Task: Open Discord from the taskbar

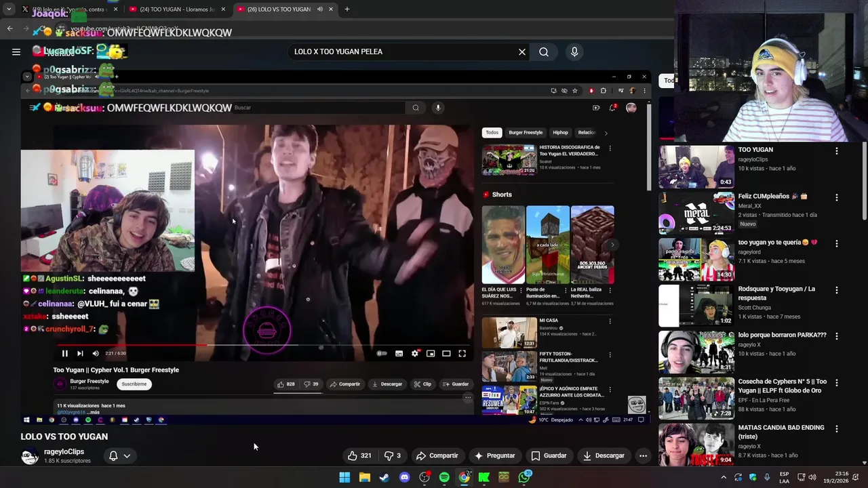Action: coord(405,477)
